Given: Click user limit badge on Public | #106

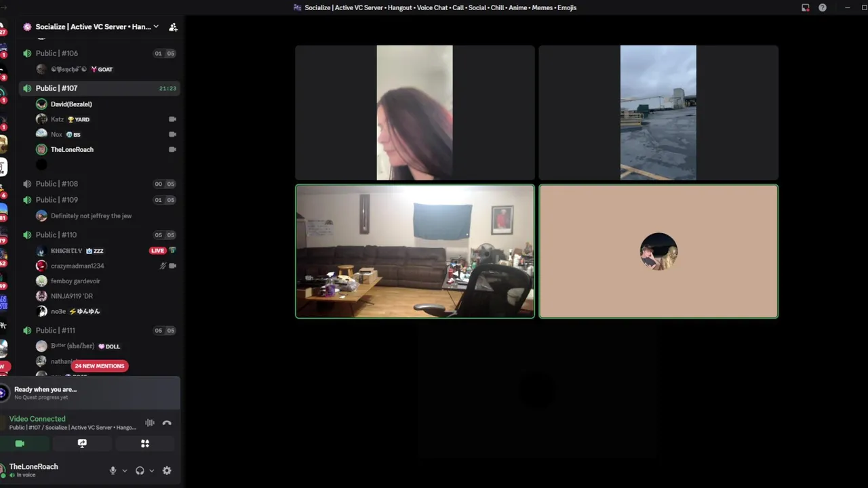Looking at the screenshot, I should click(x=165, y=54).
